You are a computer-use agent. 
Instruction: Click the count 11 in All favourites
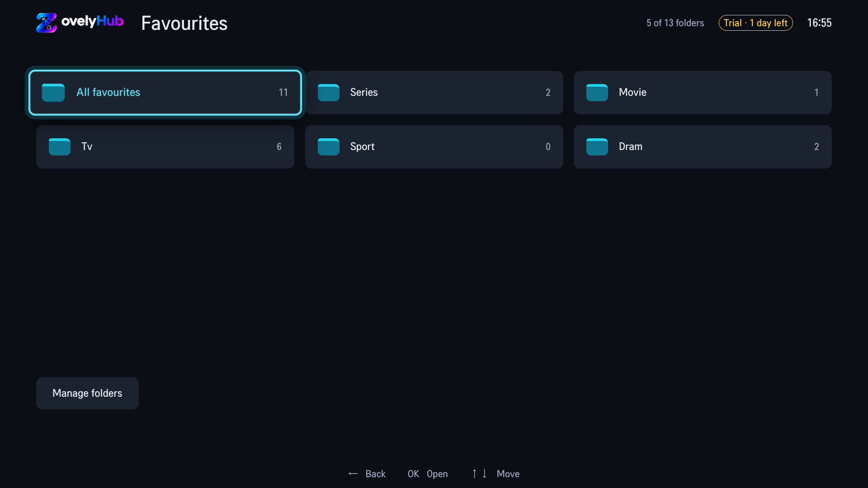coord(283,92)
